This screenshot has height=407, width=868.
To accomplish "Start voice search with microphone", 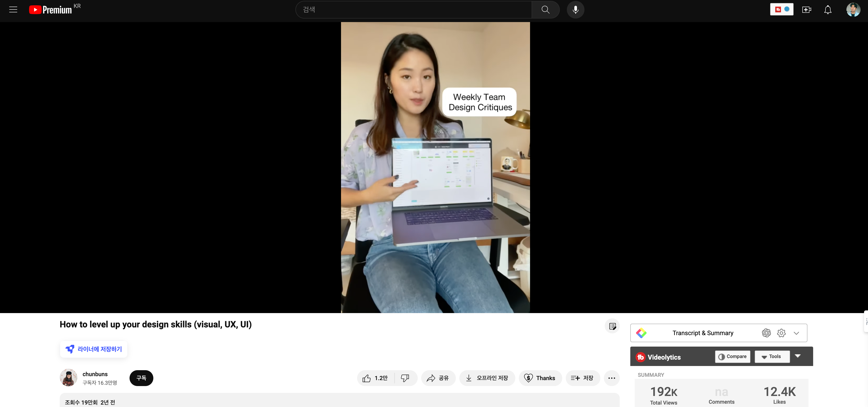I will (x=575, y=10).
